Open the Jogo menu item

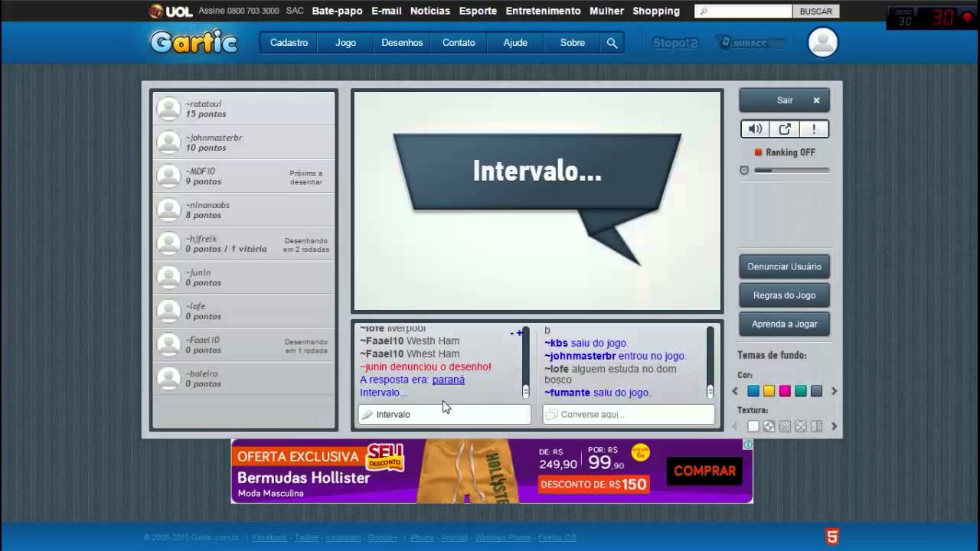(345, 43)
